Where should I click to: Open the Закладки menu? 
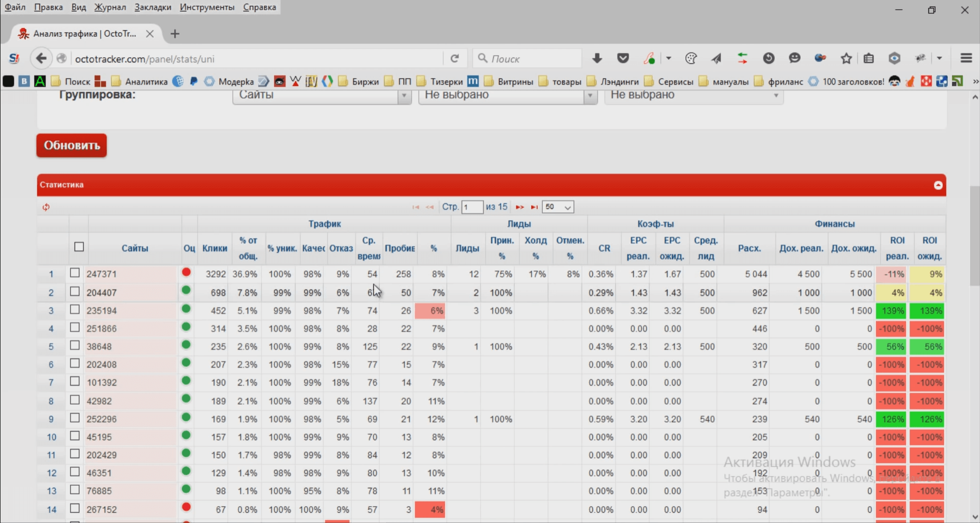[153, 7]
